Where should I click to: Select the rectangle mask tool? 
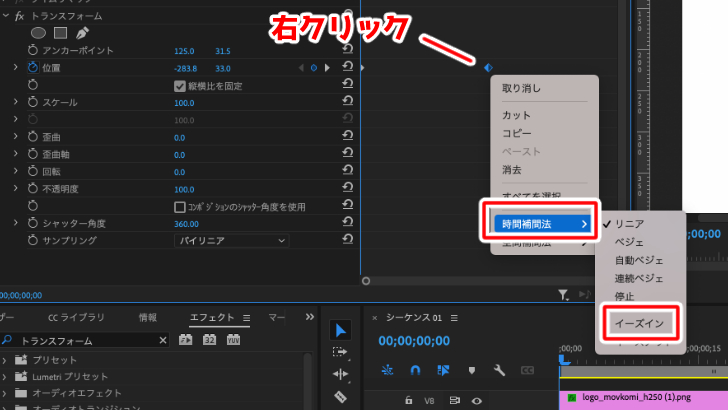click(x=60, y=33)
